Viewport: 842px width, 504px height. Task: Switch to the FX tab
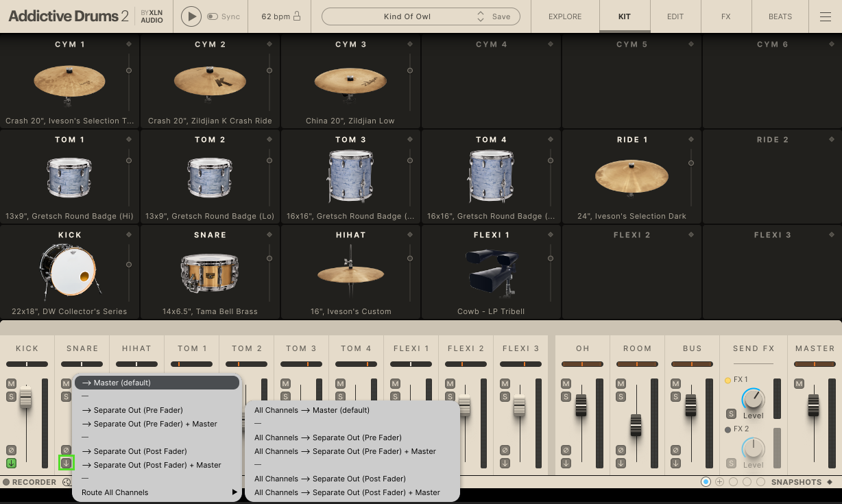726,16
